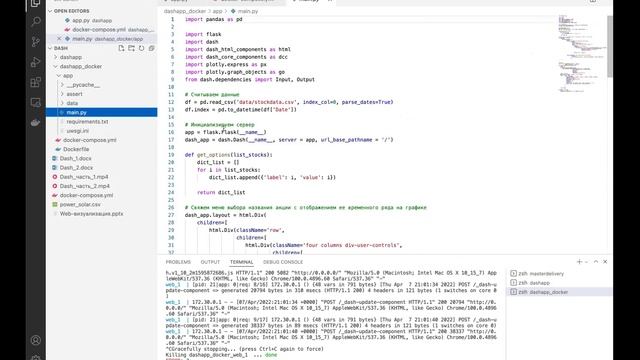
Task: Select zsh dashapp terminal
Action: 534,283
